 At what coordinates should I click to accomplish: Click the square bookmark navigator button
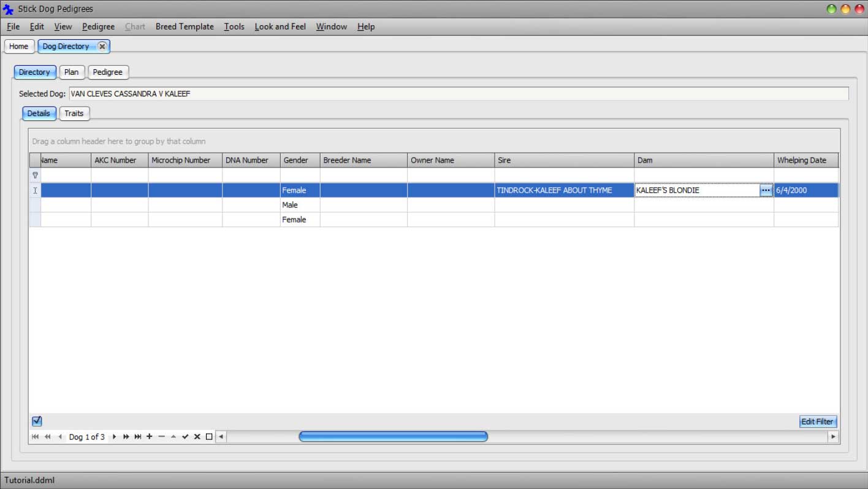pyautogui.click(x=209, y=437)
